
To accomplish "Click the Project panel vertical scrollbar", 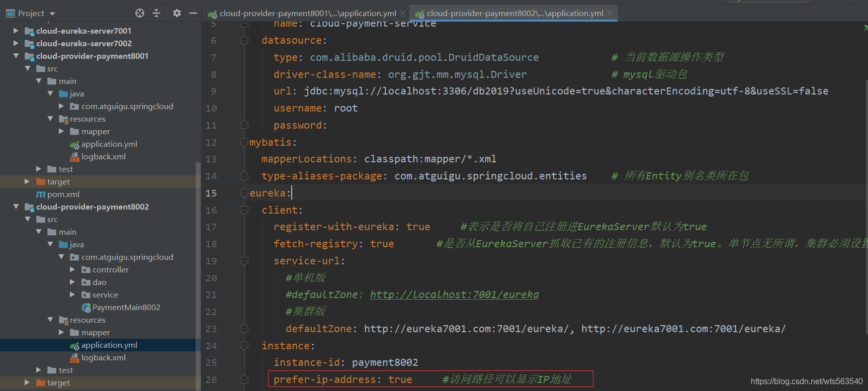I will point(198,276).
